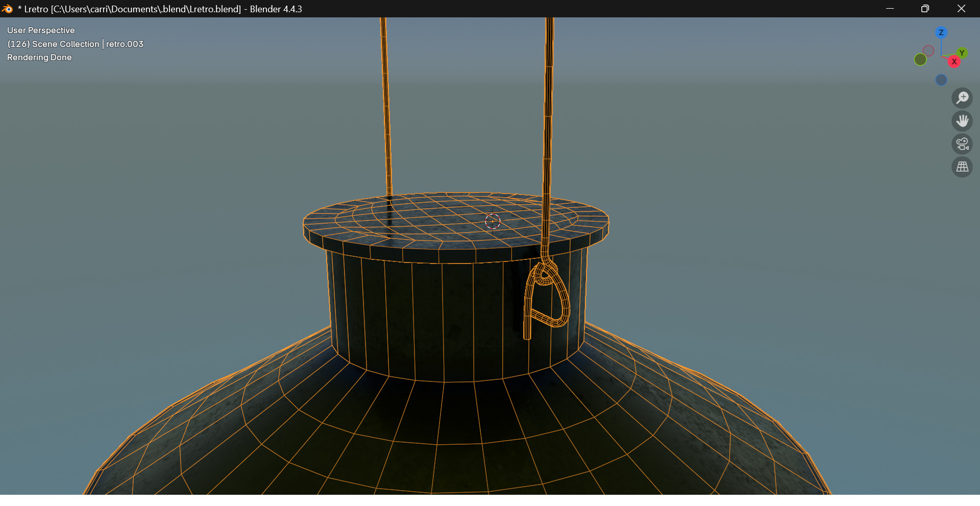Click the unlabeled blue negative Z gizmo circle
The image size is (980, 506).
[941, 80]
